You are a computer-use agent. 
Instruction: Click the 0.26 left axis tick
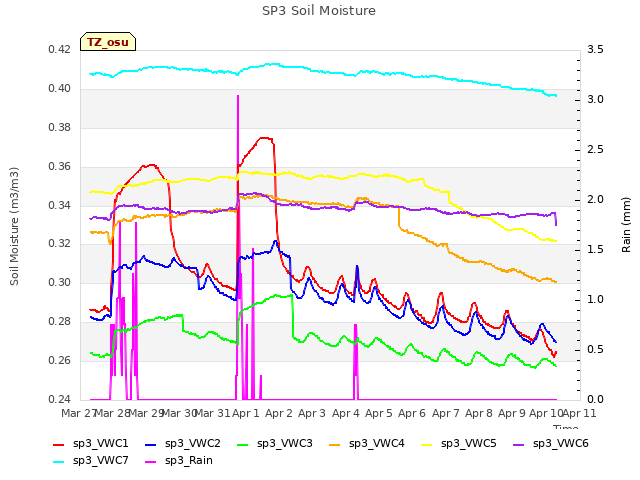pos(60,360)
